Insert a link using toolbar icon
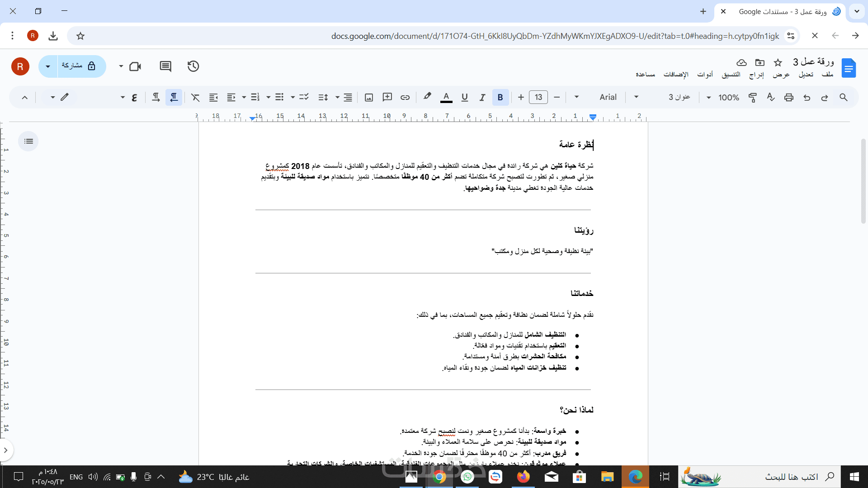Image resolution: width=868 pixels, height=488 pixels. coord(405,97)
